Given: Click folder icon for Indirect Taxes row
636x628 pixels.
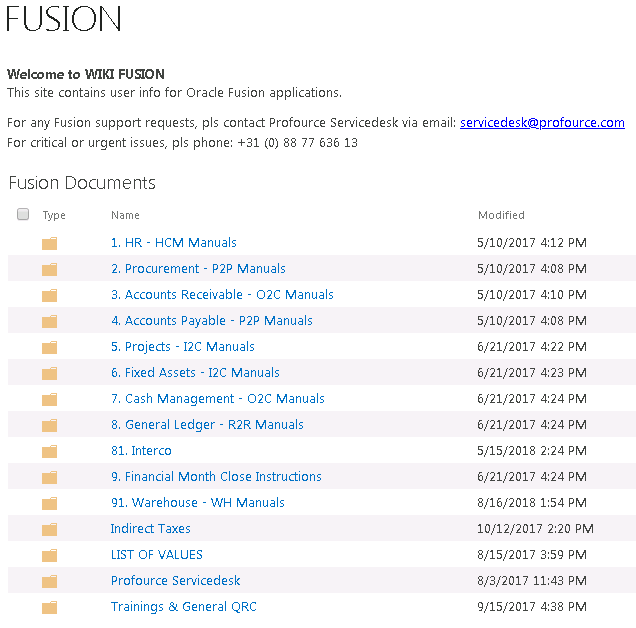Looking at the screenshot, I should pyautogui.click(x=49, y=529).
